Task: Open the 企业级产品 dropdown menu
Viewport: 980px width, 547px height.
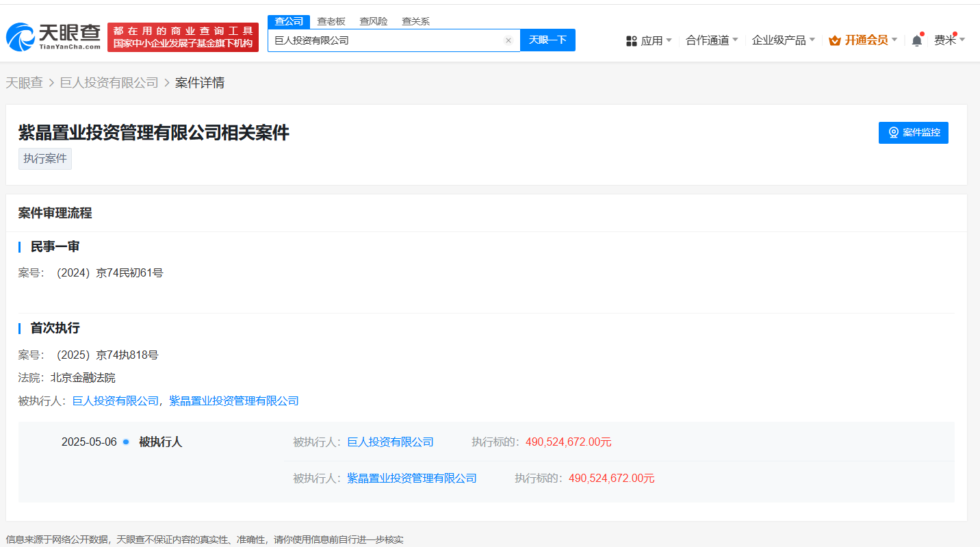Action: [784, 40]
